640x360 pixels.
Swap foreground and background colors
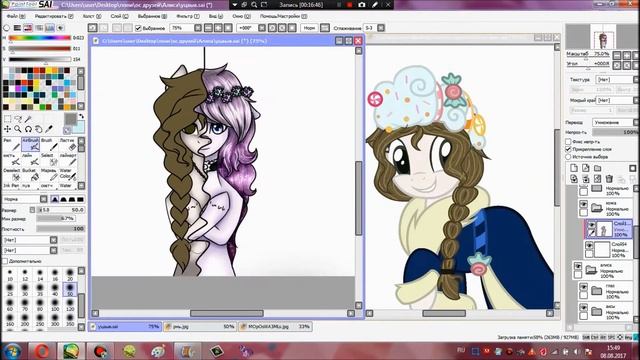point(81,116)
